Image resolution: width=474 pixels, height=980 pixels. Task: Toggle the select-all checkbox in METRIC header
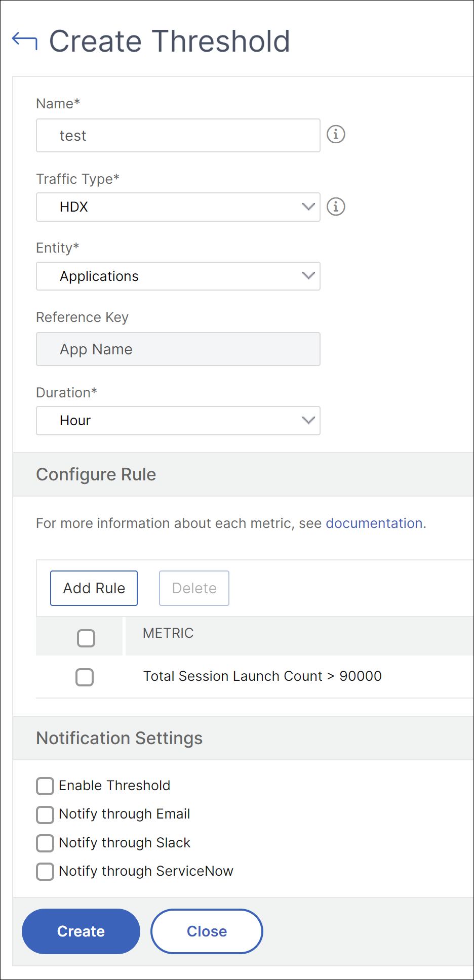(x=86, y=638)
